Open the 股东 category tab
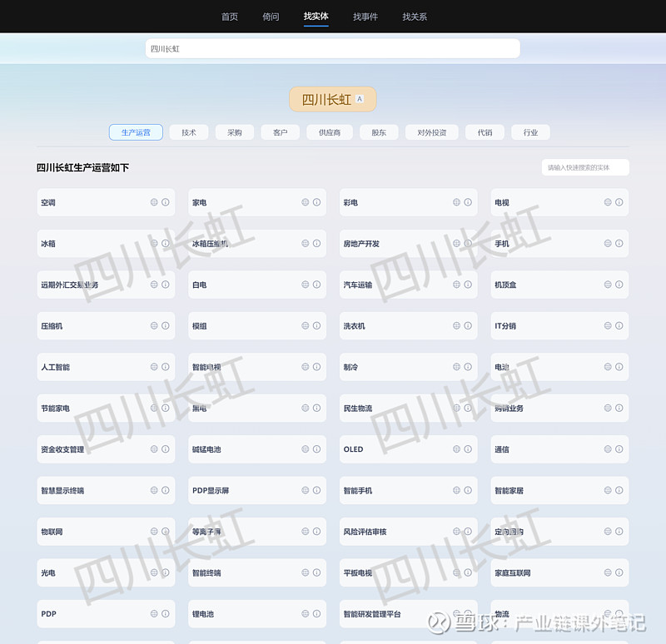Screen dimensions: 666x644 point(379,132)
